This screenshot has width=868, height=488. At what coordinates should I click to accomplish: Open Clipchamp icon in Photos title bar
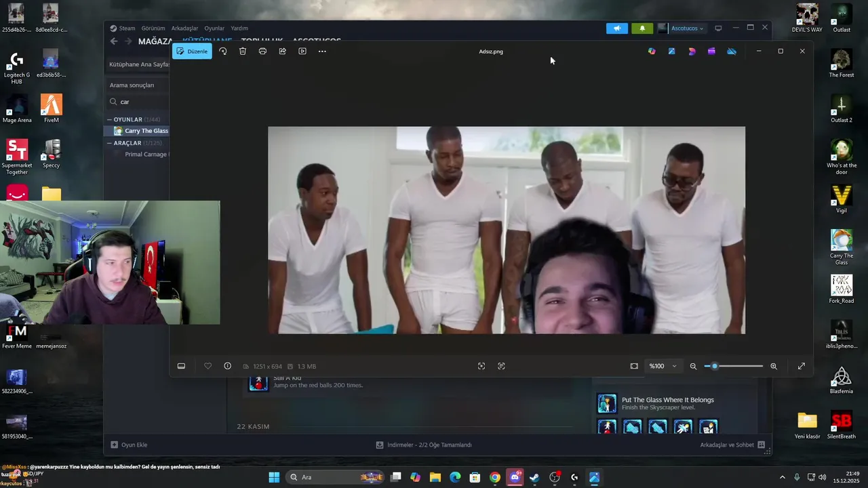[x=711, y=52]
